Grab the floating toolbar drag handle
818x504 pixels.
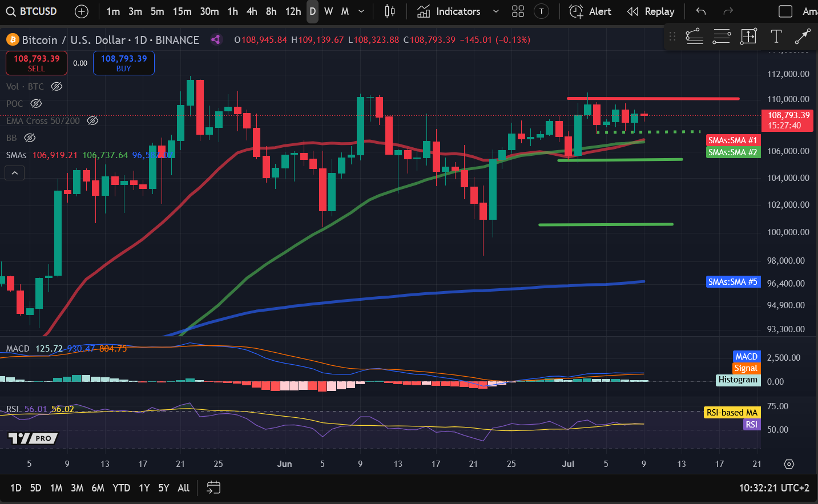tap(672, 37)
